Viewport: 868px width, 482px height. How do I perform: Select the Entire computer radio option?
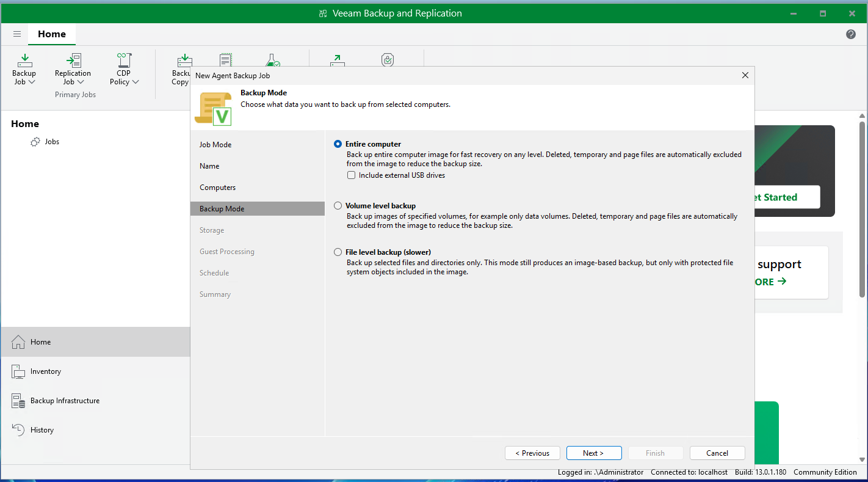[338, 144]
